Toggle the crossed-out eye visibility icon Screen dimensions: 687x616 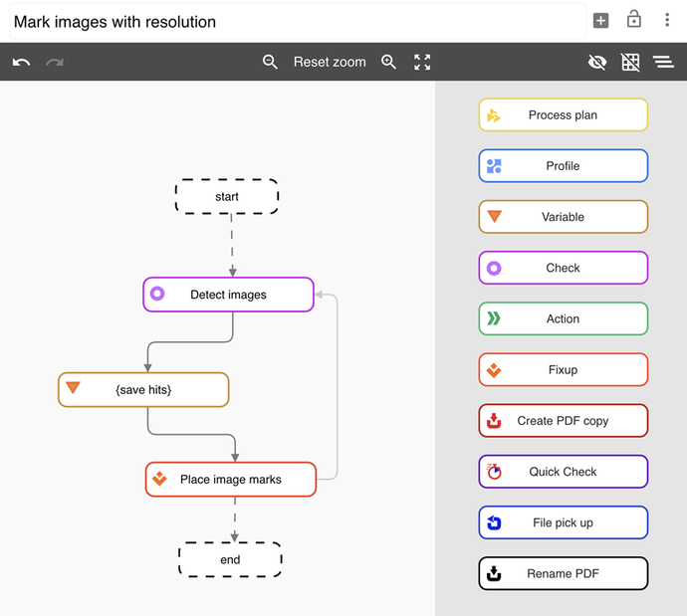(597, 62)
